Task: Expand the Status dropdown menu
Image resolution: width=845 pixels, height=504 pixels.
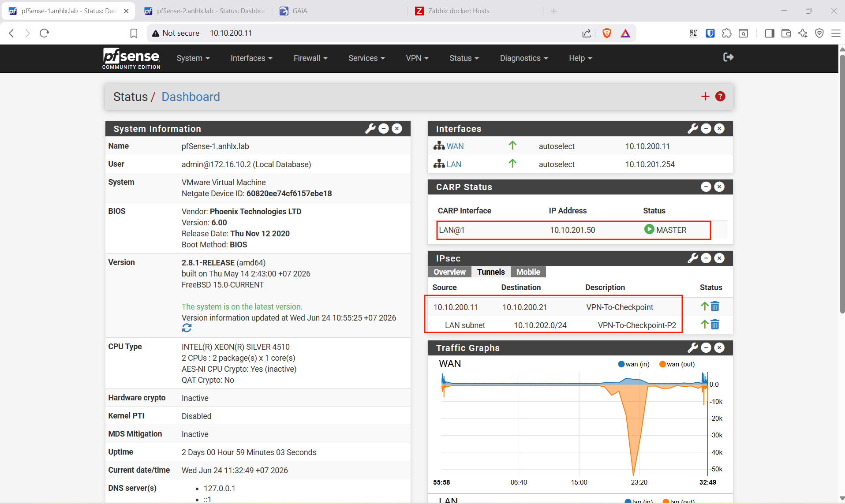Action: 464,58
